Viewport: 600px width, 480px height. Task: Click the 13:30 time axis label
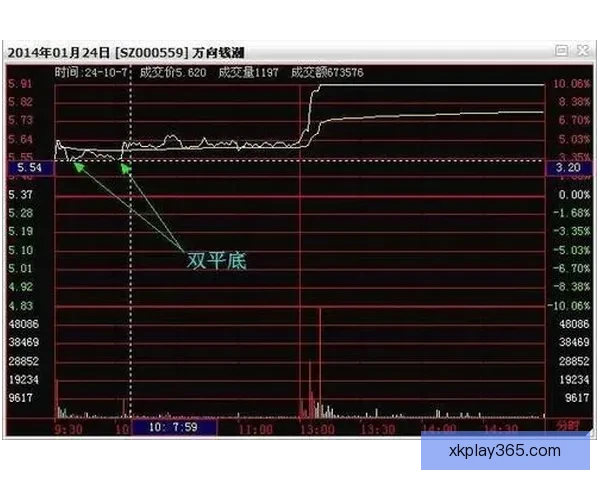378,429
